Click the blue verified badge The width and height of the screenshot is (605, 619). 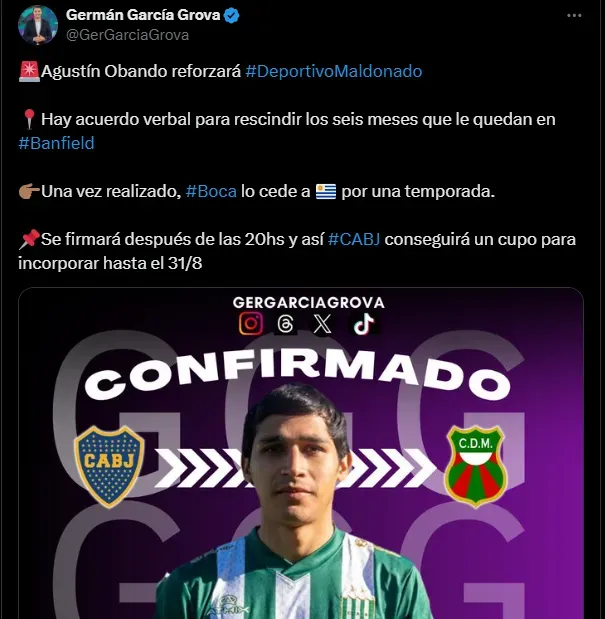(x=231, y=16)
